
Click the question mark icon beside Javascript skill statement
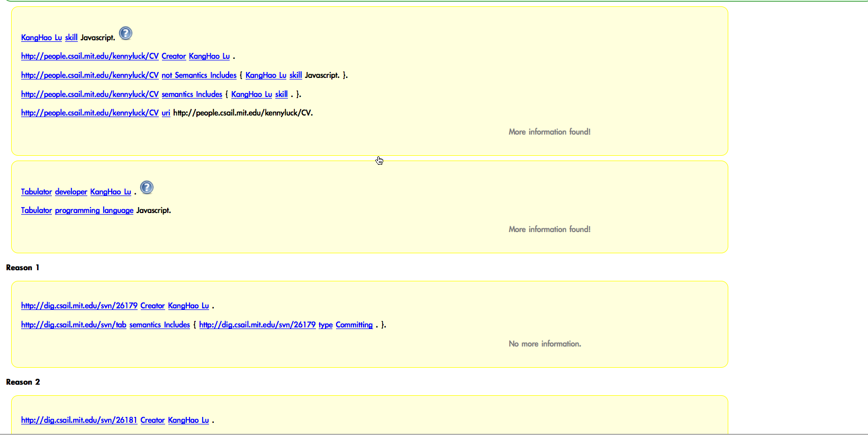[x=125, y=33]
